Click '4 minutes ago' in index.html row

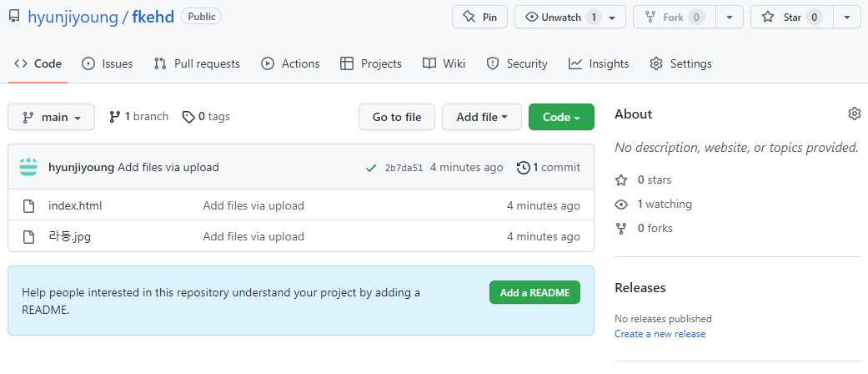click(543, 205)
